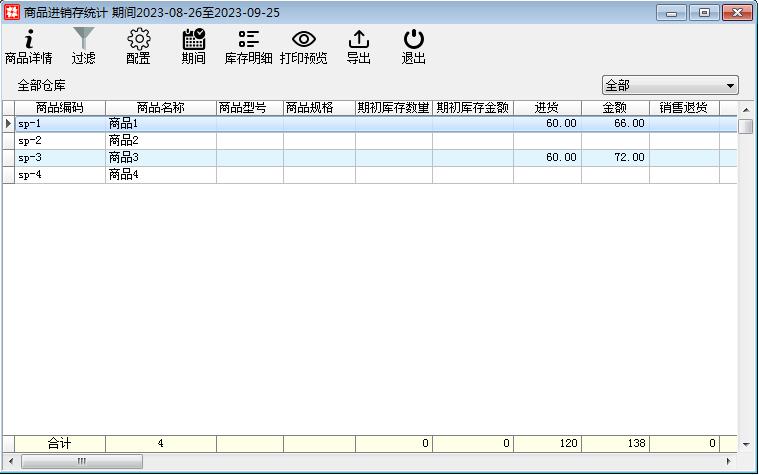Sort by 商品编码 column header
The width and height of the screenshot is (759, 475).
click(60, 108)
